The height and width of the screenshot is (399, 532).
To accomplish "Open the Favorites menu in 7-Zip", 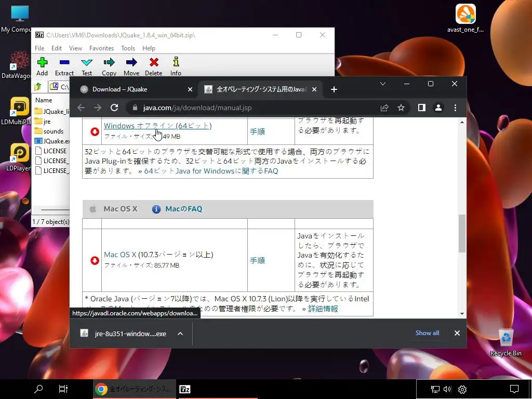I will (101, 48).
